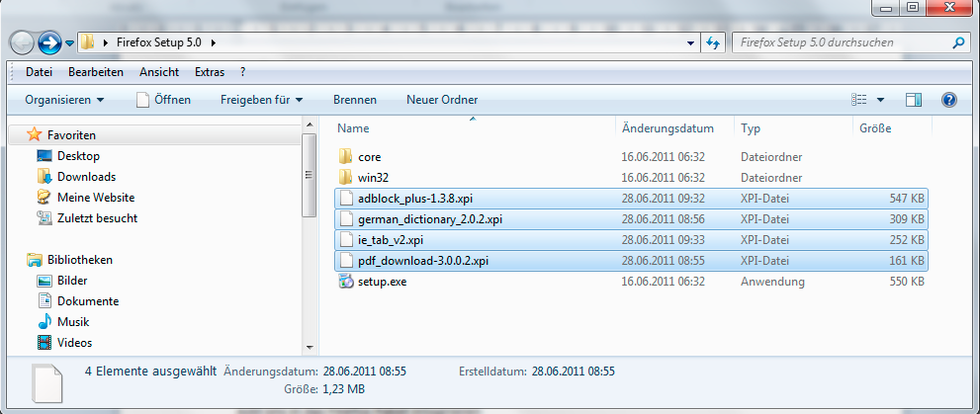The height and width of the screenshot is (414, 980).
Task: Open the view options dropdown arrow
Action: (881, 100)
